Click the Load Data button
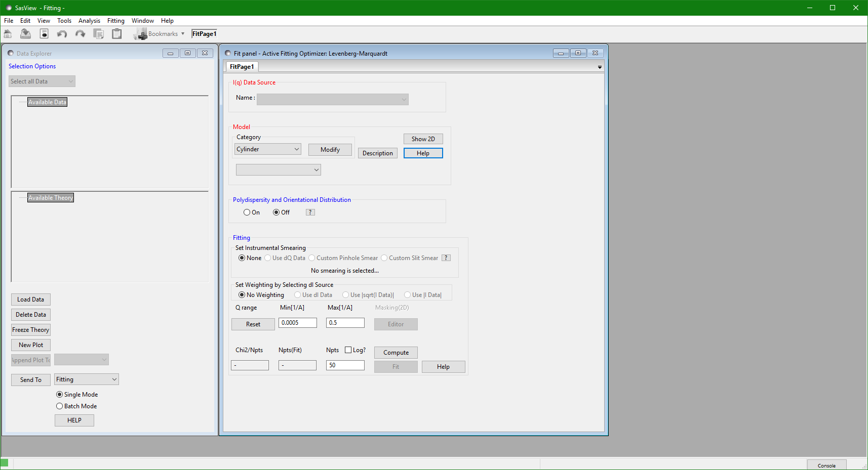868x470 pixels. click(x=31, y=300)
